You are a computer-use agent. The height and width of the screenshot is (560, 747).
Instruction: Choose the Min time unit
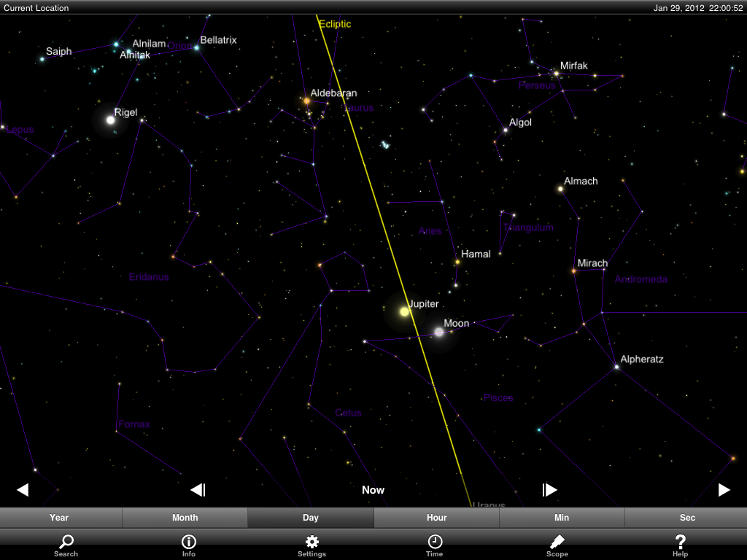[562, 518]
